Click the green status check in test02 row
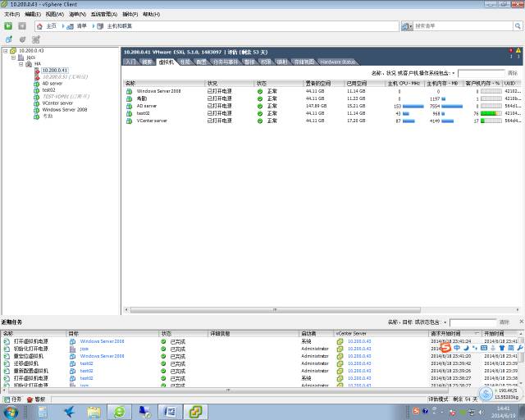This screenshot has width=525, height=420. pyautogui.click(x=260, y=113)
